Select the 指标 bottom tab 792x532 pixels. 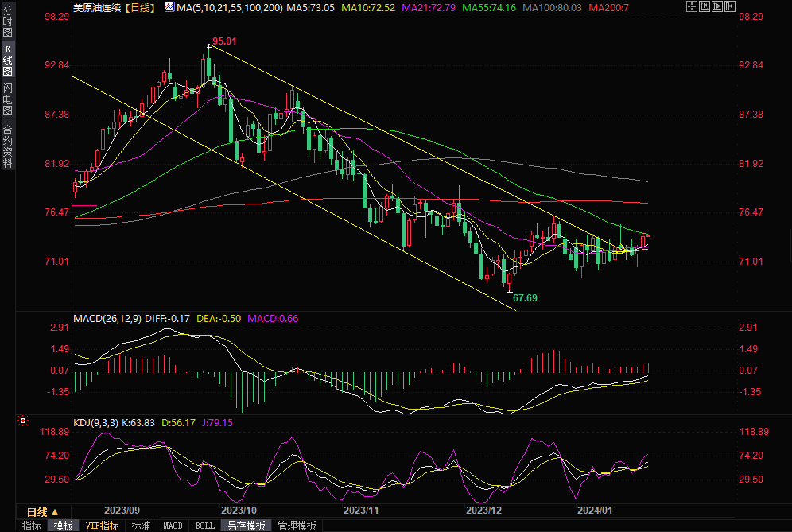32,526
